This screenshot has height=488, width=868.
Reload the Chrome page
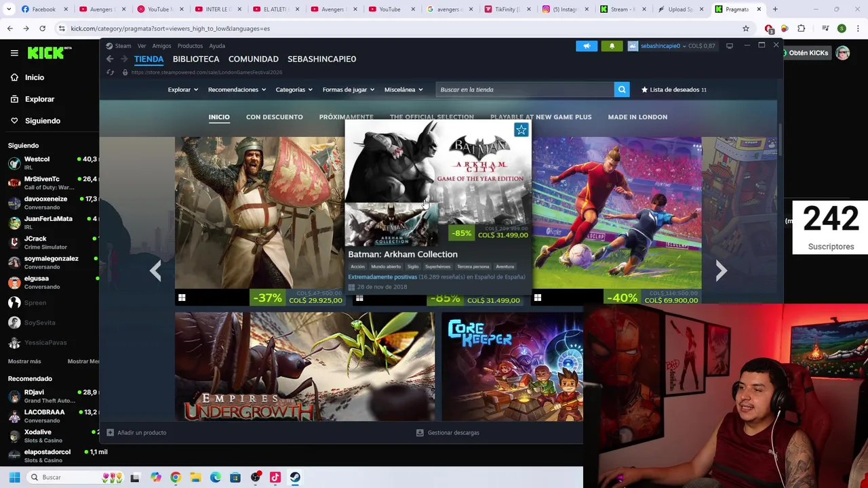tap(42, 28)
